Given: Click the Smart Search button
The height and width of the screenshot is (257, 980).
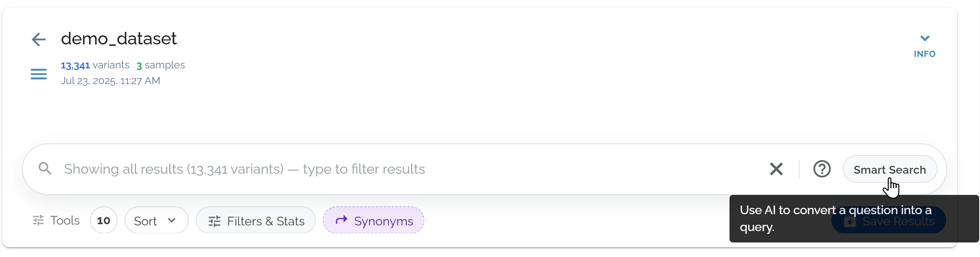Looking at the screenshot, I should [890, 169].
